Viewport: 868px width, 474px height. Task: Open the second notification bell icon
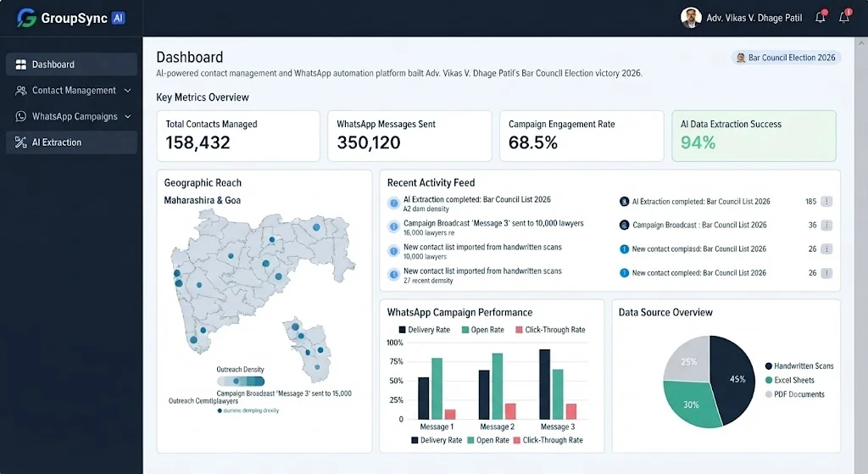844,17
